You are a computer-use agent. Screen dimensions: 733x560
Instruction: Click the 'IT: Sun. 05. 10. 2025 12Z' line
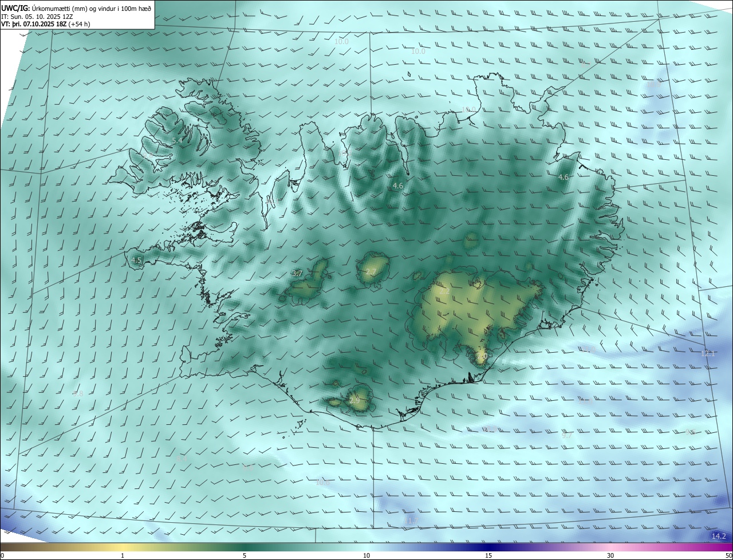[37, 16]
